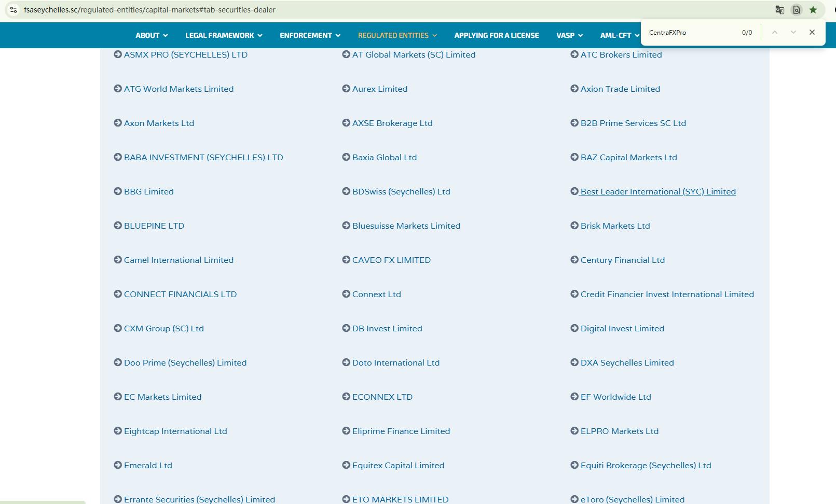Open Doo Prime (Seychelles) Limited link
The image size is (836, 504).
pyautogui.click(x=185, y=362)
